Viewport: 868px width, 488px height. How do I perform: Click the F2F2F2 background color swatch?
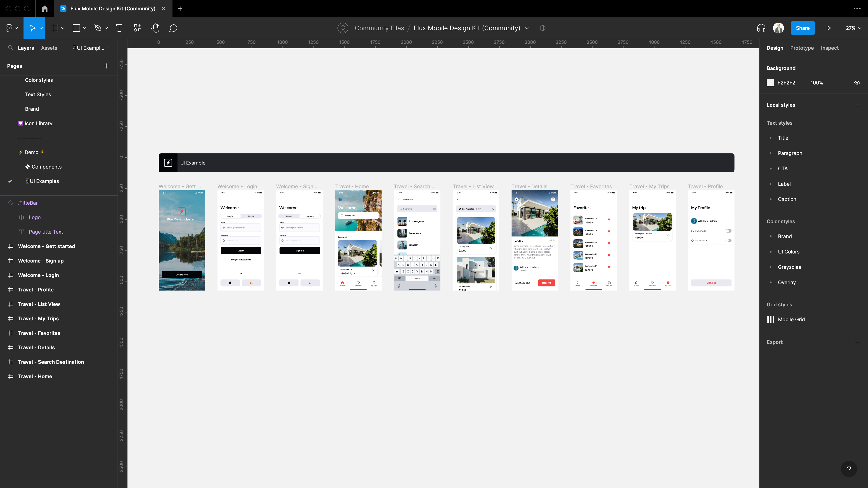pos(770,82)
